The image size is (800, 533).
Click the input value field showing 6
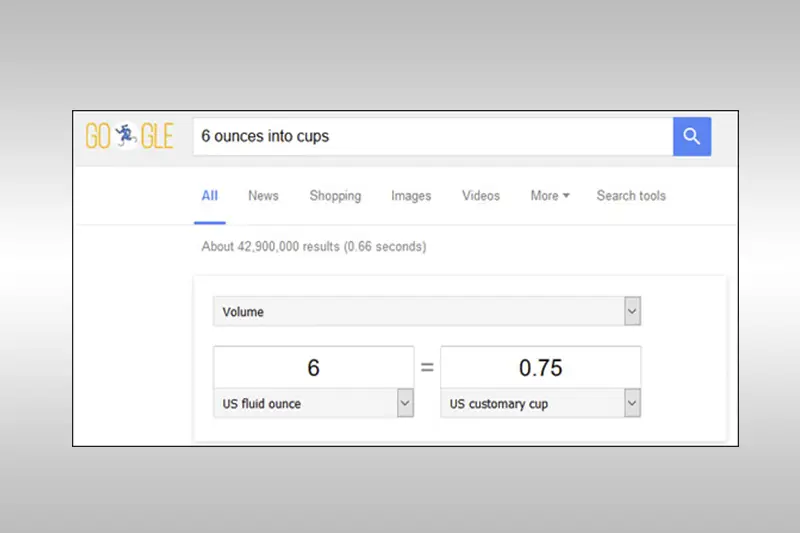pyautogui.click(x=313, y=367)
